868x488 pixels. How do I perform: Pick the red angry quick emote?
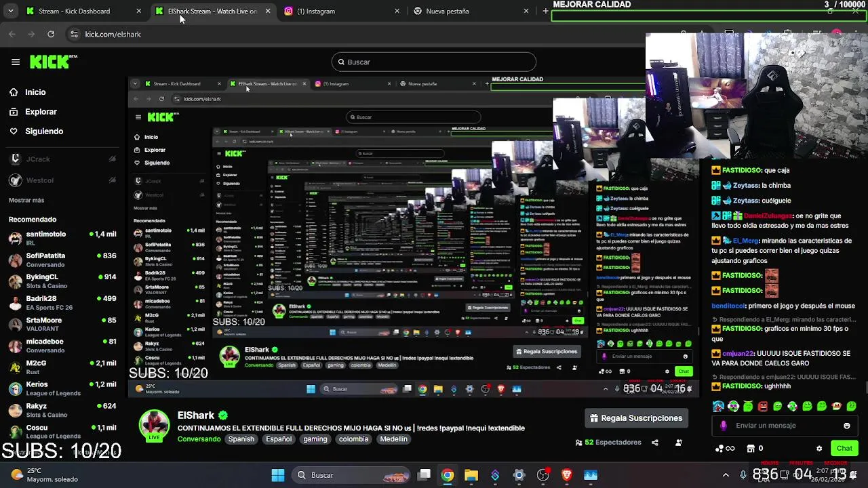763,407
